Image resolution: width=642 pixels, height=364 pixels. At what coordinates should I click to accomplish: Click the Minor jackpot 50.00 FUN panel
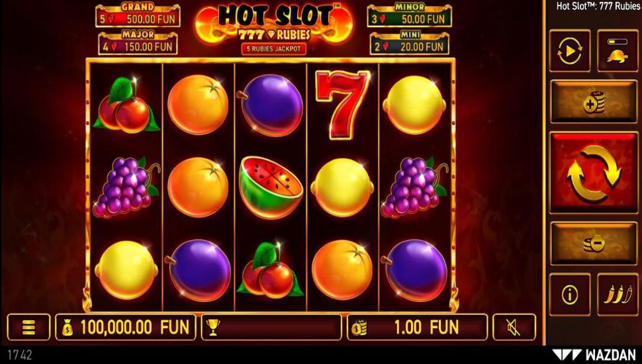pos(410,16)
